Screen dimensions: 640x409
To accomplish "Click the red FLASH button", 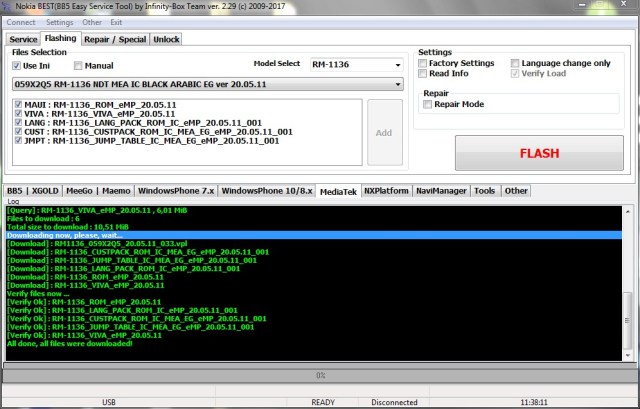I will click(539, 154).
